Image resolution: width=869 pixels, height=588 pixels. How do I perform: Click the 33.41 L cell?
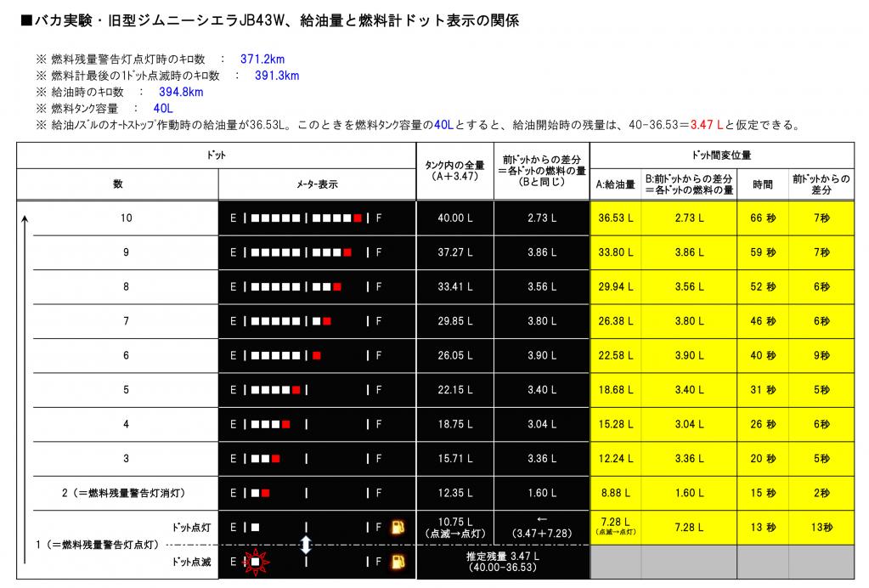[x=455, y=286]
